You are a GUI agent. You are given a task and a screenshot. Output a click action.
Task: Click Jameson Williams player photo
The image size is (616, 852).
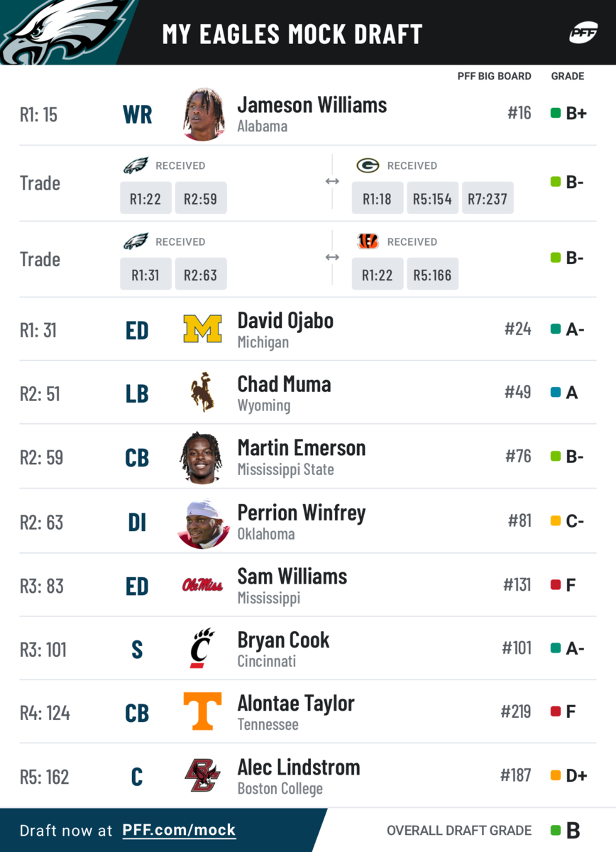[204, 114]
